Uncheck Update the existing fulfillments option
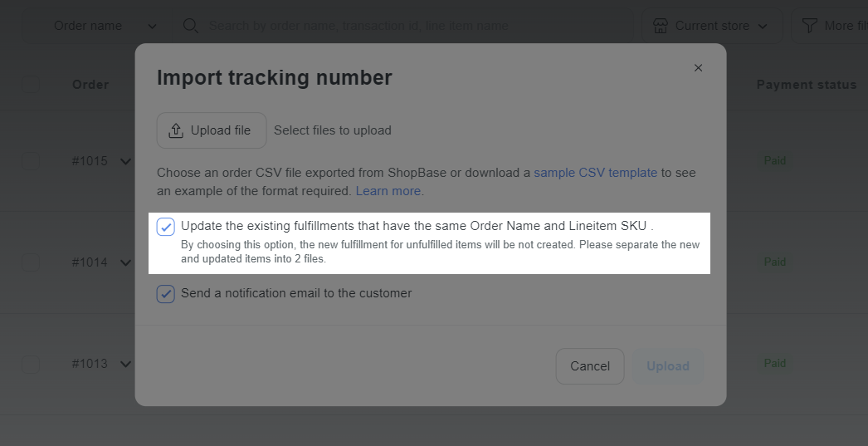The width and height of the screenshot is (868, 446). click(x=165, y=227)
